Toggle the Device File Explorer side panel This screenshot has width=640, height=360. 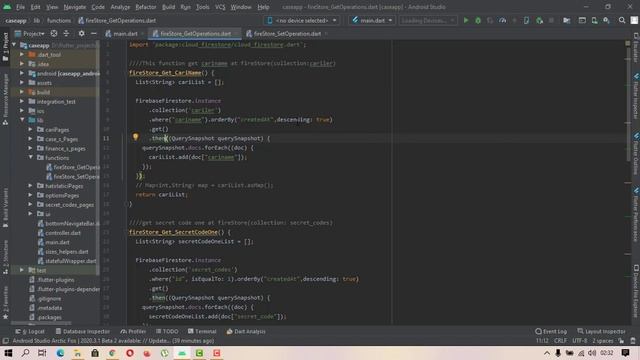click(x=636, y=291)
